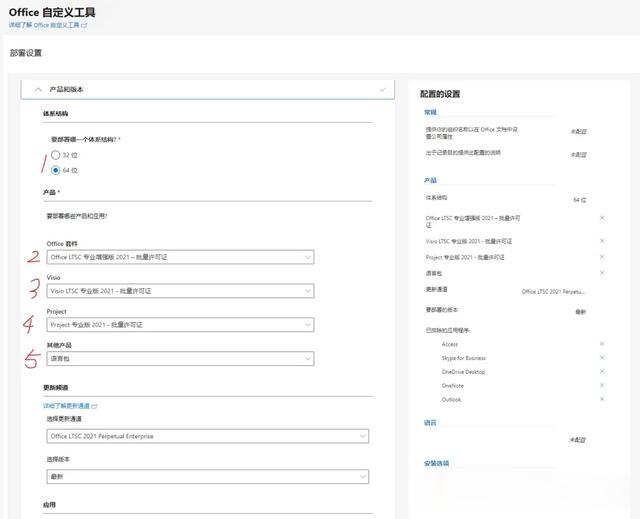Remove Outlook from excluded apps list

pyautogui.click(x=602, y=399)
